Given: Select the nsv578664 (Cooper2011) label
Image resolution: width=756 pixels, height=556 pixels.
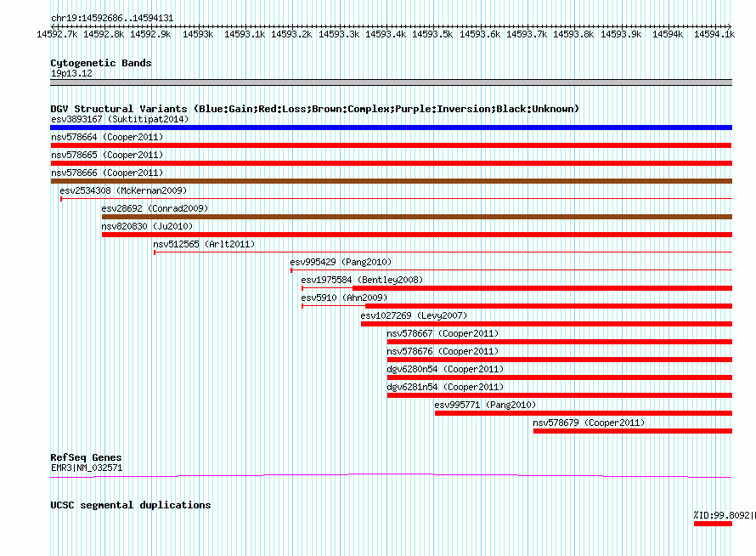Looking at the screenshot, I should pyautogui.click(x=107, y=137).
